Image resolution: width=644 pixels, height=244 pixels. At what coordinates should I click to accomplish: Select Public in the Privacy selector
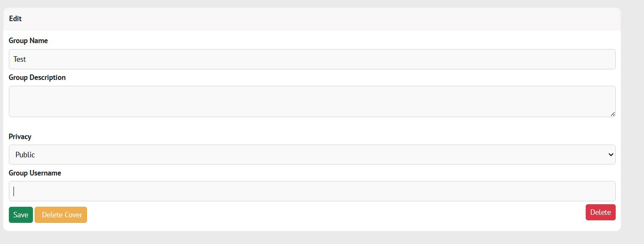[x=312, y=154]
